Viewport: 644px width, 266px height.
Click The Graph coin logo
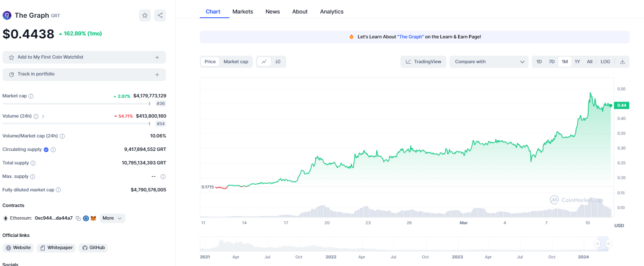click(x=7, y=16)
